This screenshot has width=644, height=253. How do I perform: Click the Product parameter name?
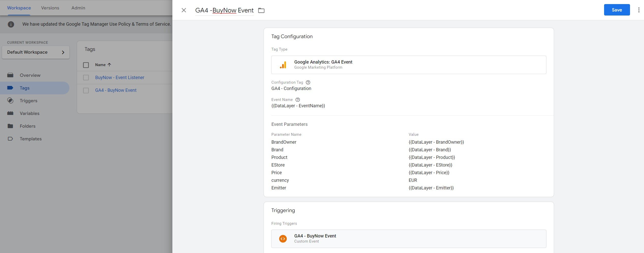[x=279, y=157]
